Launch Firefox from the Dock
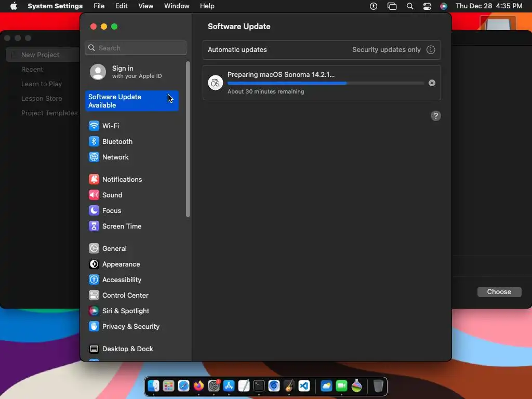Viewport: 532px width, 399px height. [x=198, y=386]
